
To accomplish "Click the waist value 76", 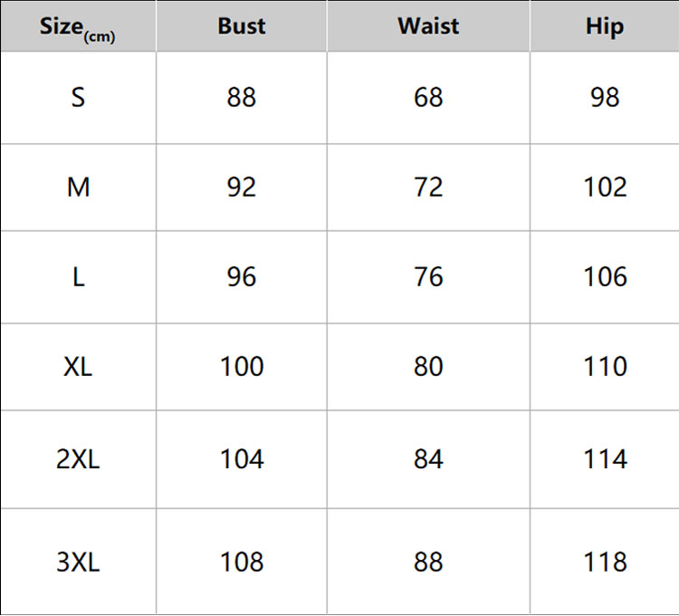I will (428, 276).
